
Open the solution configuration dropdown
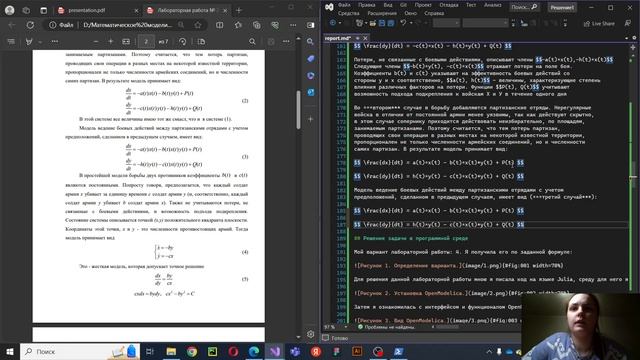446,24
